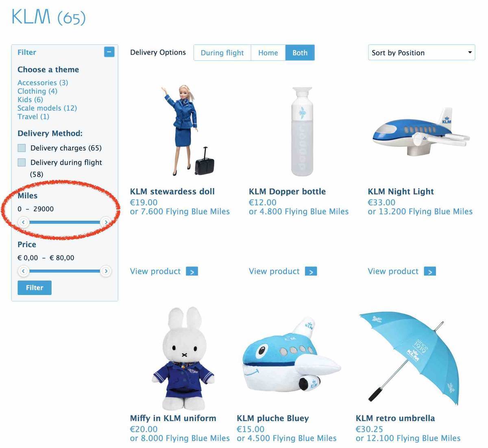Screen dimensions: 488x448
Task: Check the Delivery charges (65) checkbox
Action: (22, 148)
